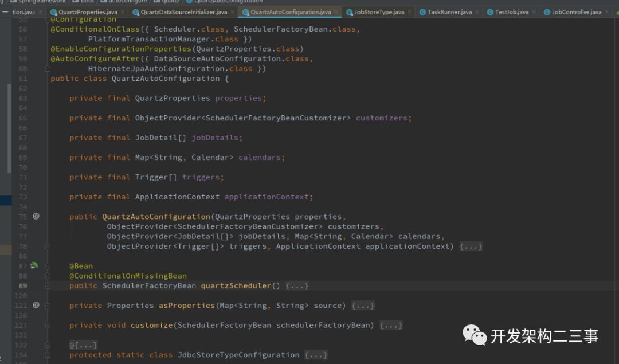
Task: Click the class icon on TaskRunner.java tab
Action: pyautogui.click(x=423, y=13)
